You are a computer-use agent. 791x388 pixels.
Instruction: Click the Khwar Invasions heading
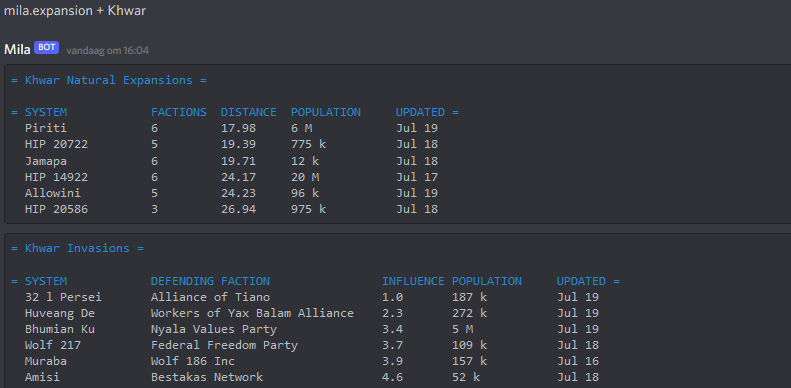[77, 248]
